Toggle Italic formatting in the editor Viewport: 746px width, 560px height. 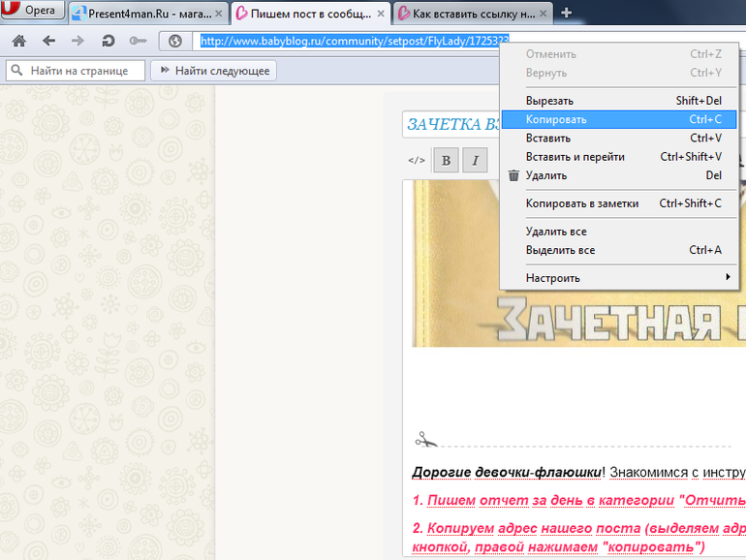[x=475, y=161]
